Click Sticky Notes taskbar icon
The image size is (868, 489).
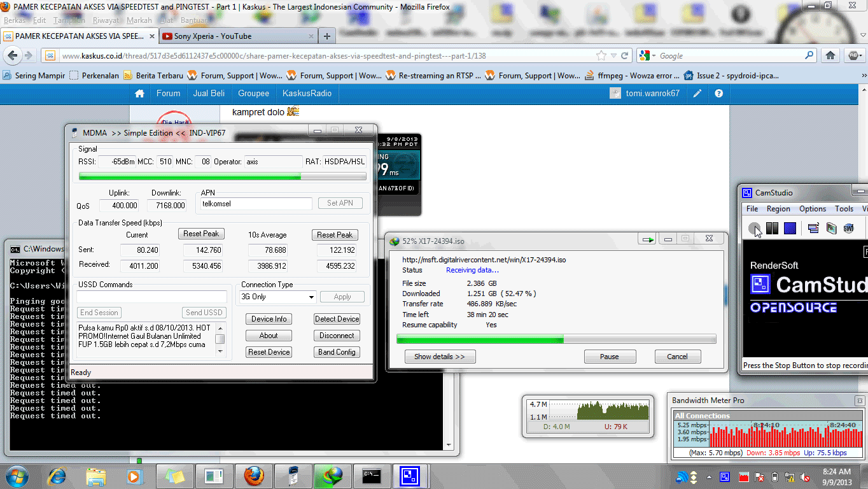pos(175,476)
